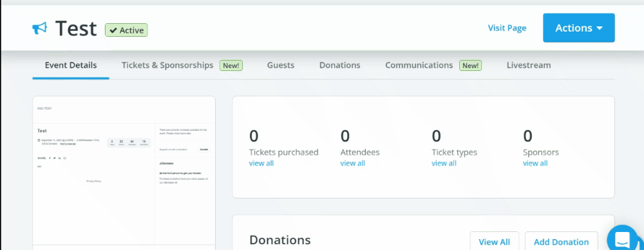Click the 0 above Sponsors
644x250 pixels.
(x=528, y=136)
